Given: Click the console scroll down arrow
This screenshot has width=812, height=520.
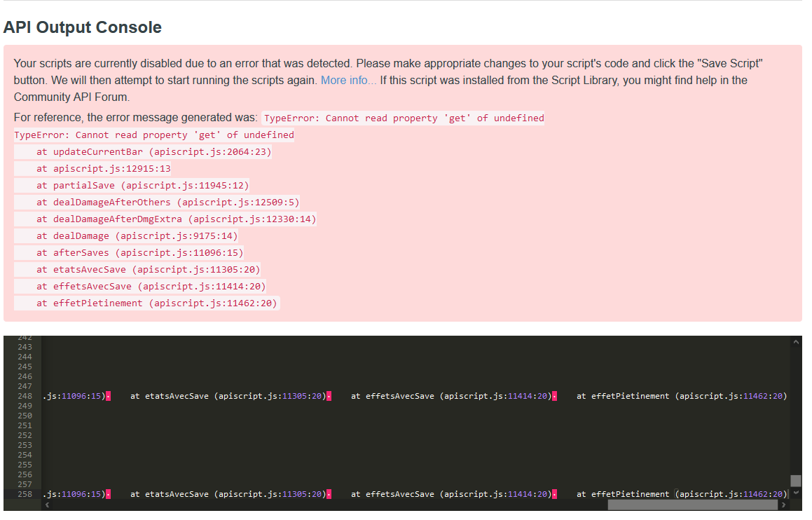Looking at the screenshot, I should (795, 493).
